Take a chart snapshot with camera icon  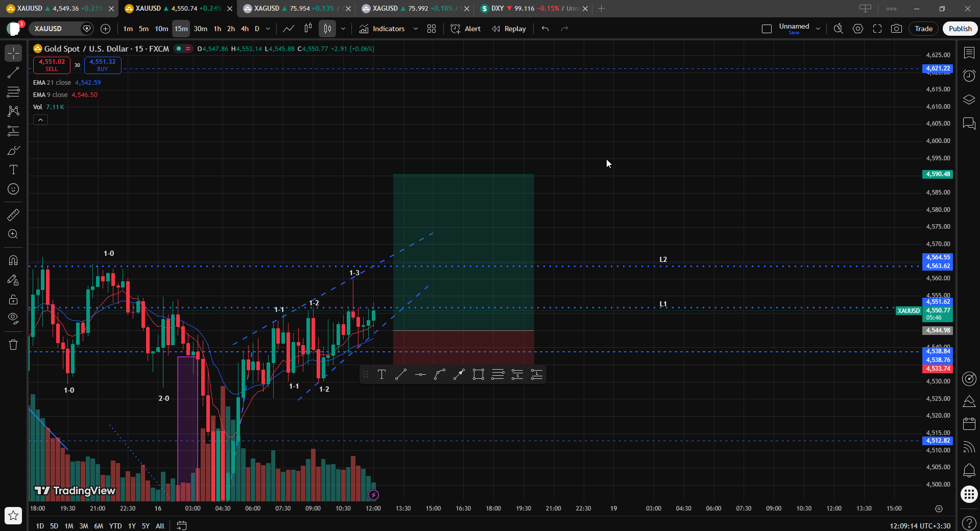896,29
